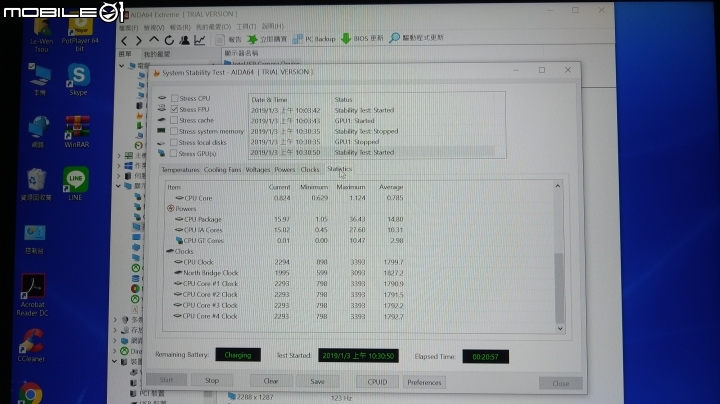Click the Clear button

pos(271,381)
